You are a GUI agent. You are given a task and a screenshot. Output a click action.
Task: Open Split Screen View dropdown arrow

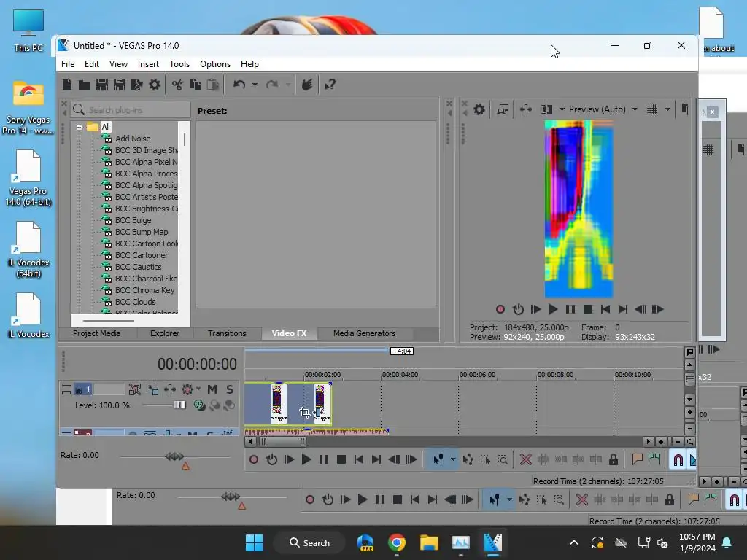coord(562,109)
